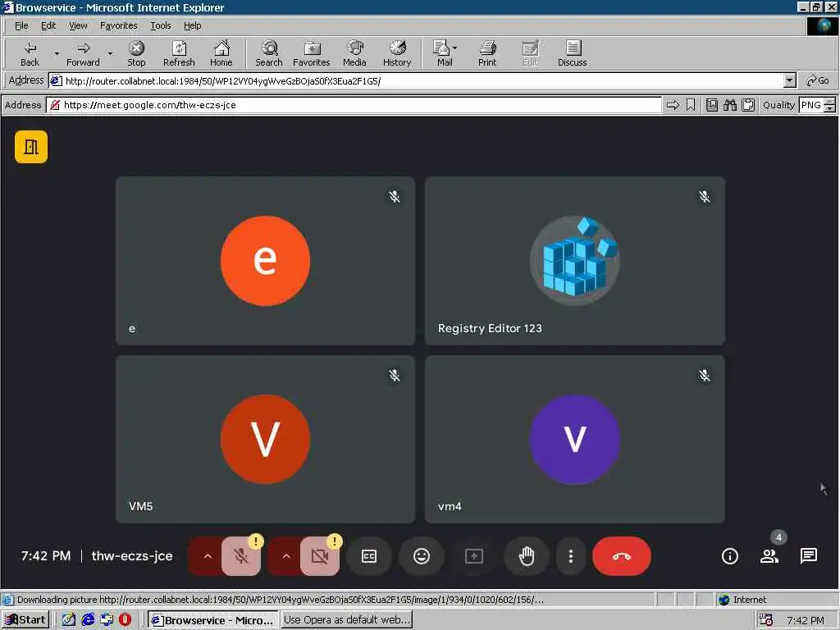The height and width of the screenshot is (630, 840).
Task: Click the Browservice go arrow icon
Action: [673, 105]
